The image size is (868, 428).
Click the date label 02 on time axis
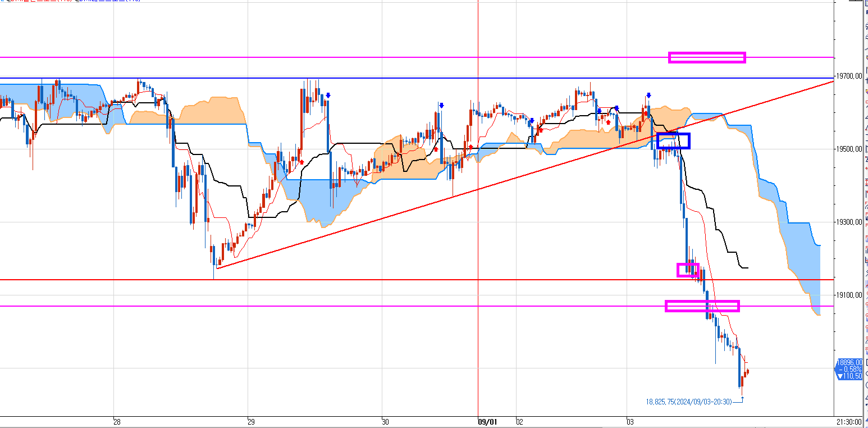click(520, 422)
